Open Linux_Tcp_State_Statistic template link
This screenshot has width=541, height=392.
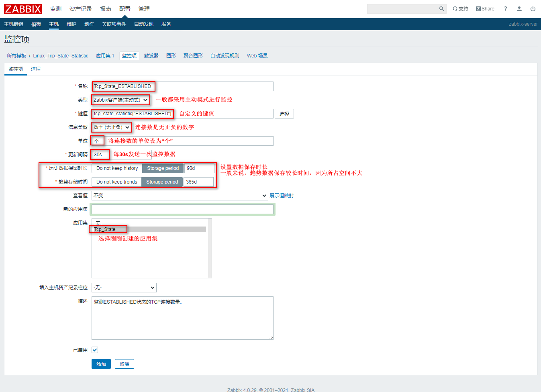[x=61, y=56]
